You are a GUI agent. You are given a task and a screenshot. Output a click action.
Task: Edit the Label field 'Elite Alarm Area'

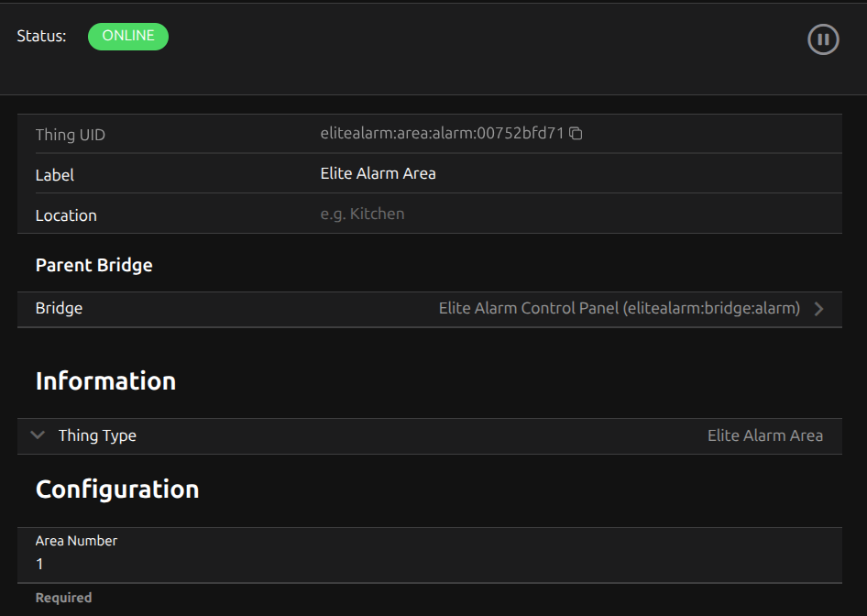click(x=378, y=173)
